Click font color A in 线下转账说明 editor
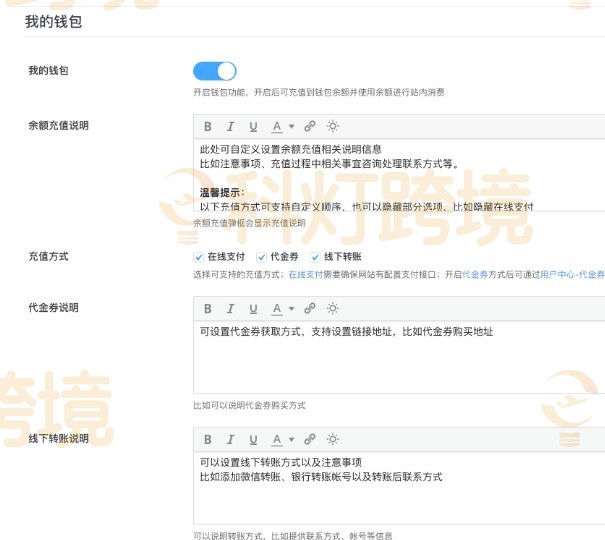Screen dimensions: 605x540 pos(277,439)
